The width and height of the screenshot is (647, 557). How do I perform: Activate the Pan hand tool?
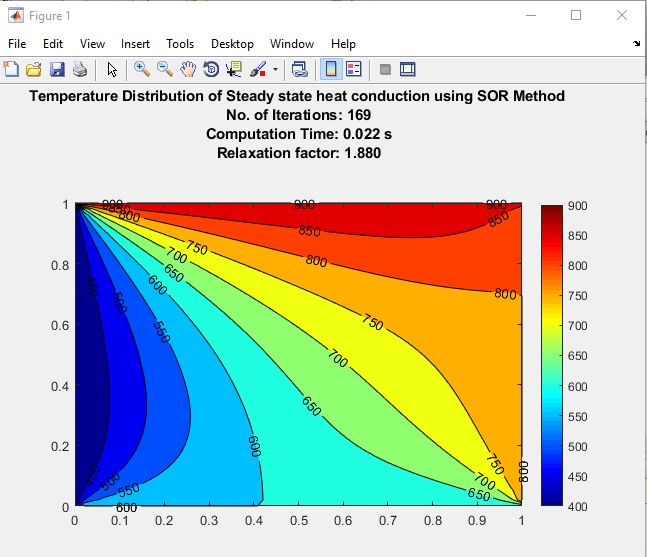188,69
